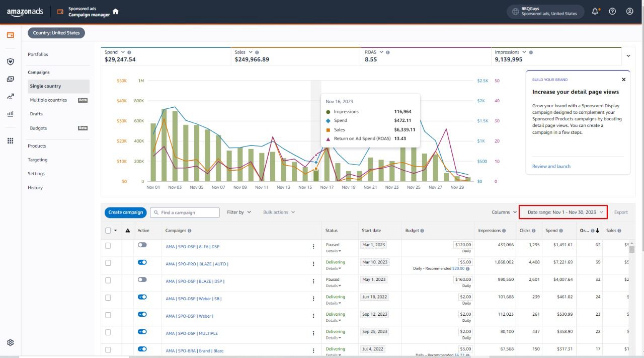This screenshot has width=644, height=358.
Task: Click the info icon next to Sales metric
Action: (x=257, y=52)
